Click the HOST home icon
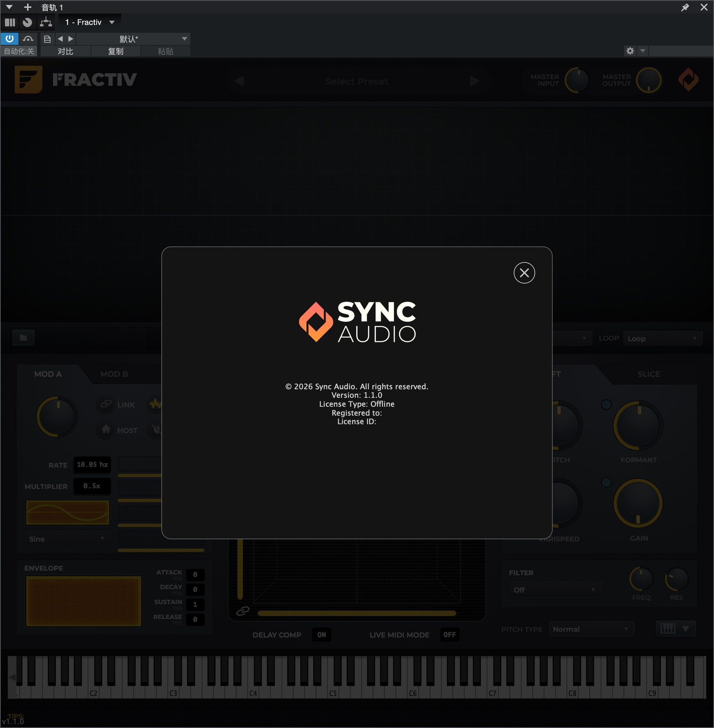The height and width of the screenshot is (728, 714). pos(106,429)
